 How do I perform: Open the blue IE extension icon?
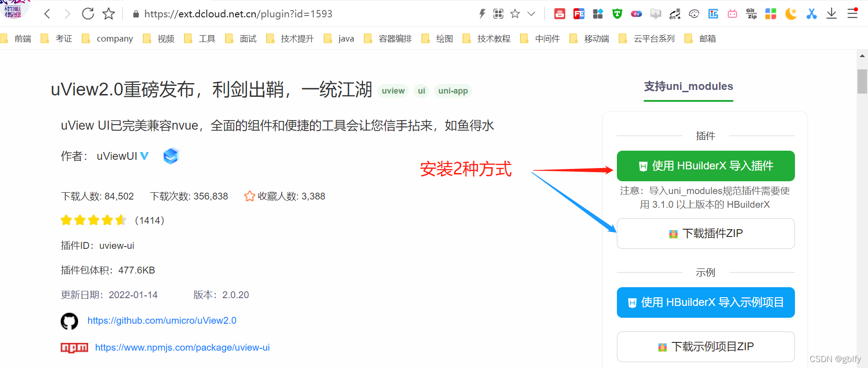coord(713,14)
